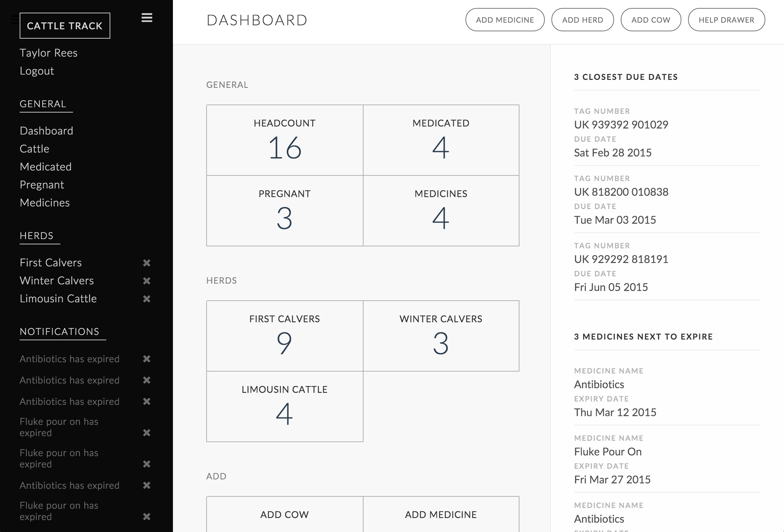
Task: Click the first Fluke pour on has expired text
Action: pos(59,427)
